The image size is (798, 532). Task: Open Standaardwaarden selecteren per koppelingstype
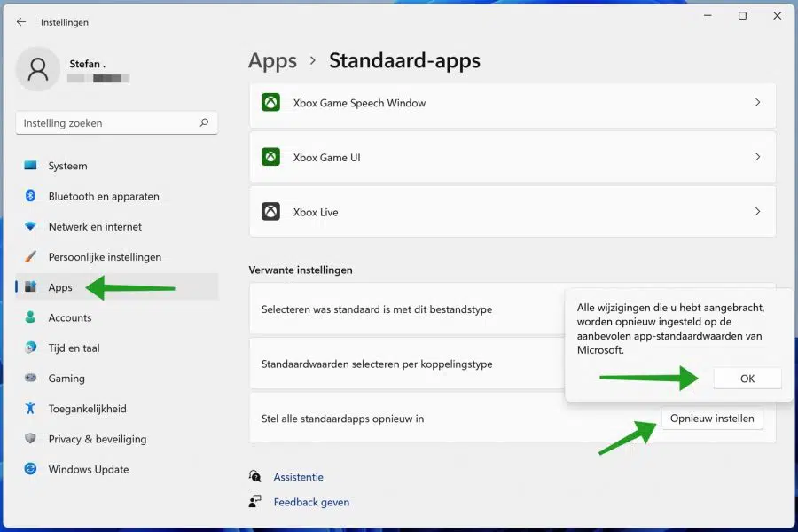click(x=407, y=364)
